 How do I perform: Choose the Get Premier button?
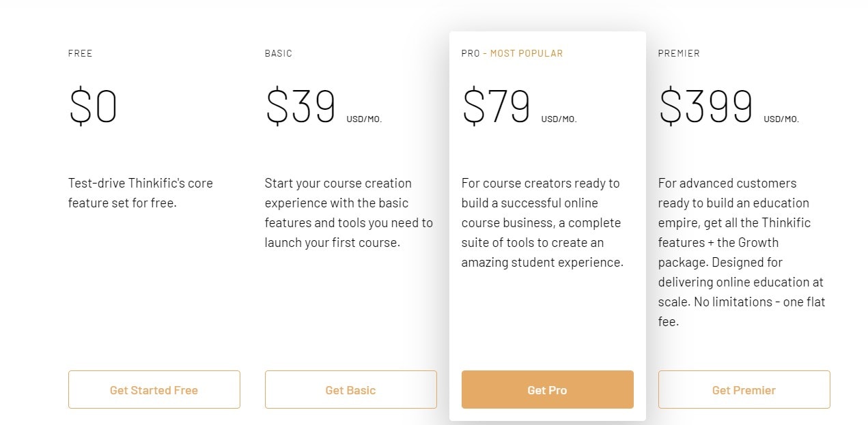(744, 390)
